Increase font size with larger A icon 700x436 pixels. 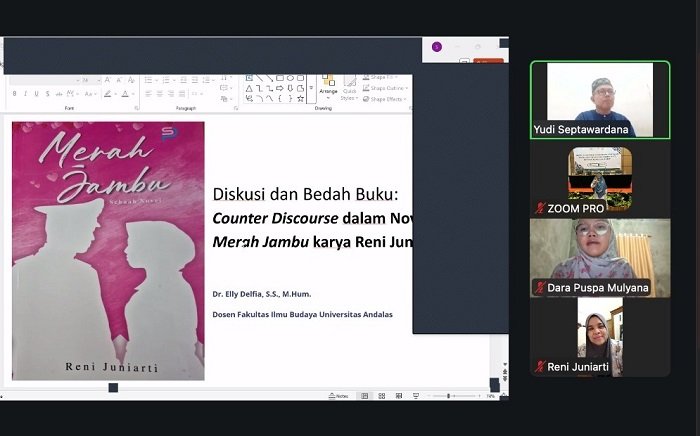pyautogui.click(x=107, y=80)
